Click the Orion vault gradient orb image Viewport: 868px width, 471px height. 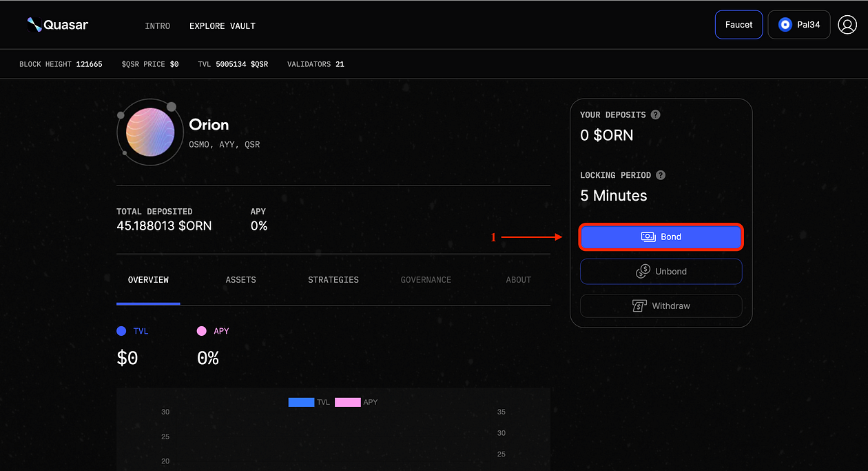click(150, 132)
